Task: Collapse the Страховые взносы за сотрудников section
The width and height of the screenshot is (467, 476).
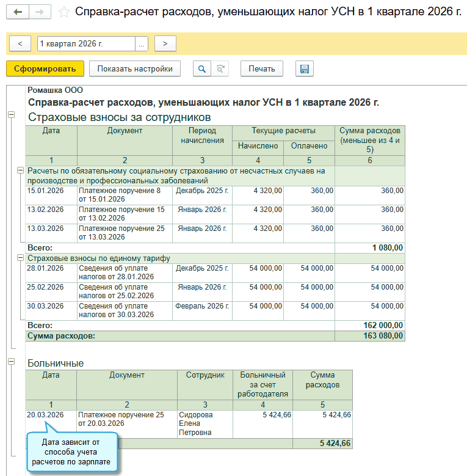Action: pos(11,114)
